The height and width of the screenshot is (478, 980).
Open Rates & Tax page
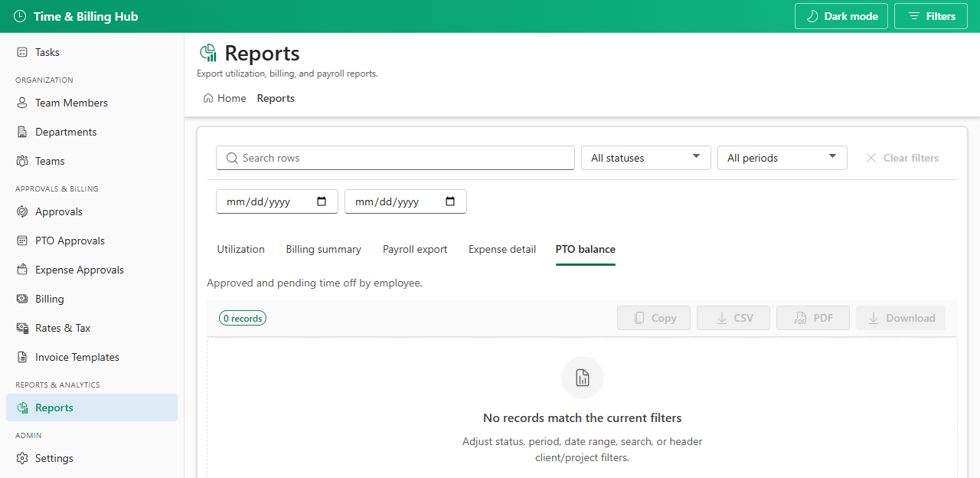[x=92, y=328]
